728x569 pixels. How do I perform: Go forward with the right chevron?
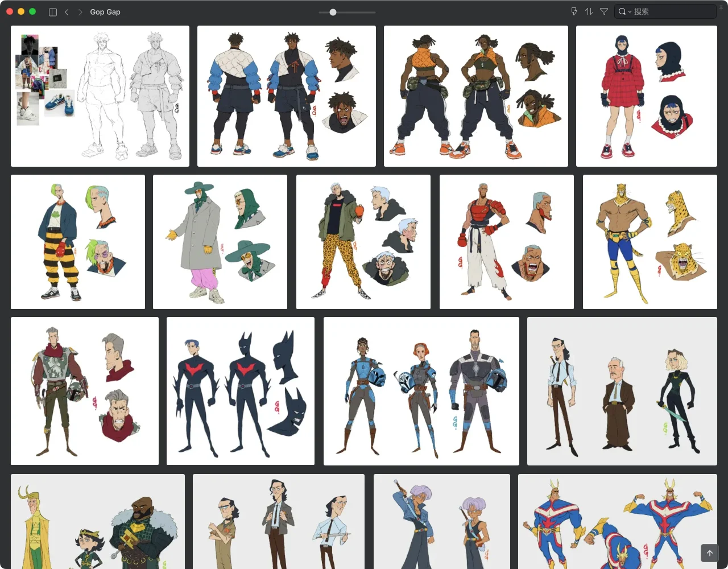point(80,12)
